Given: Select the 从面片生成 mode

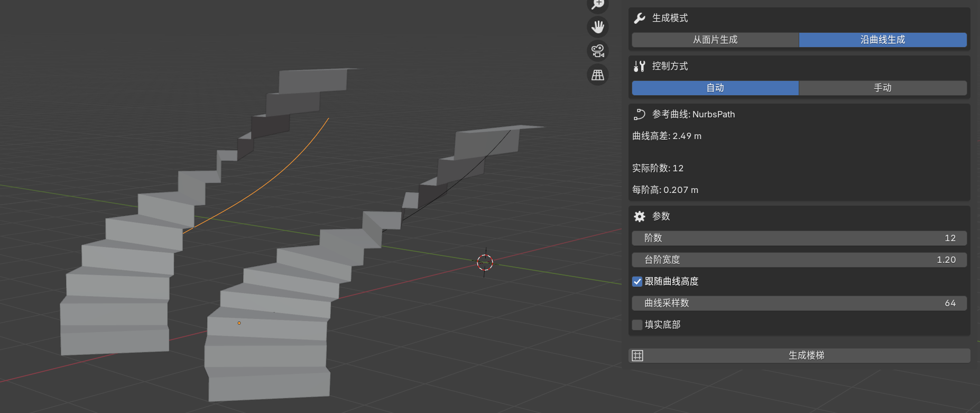Looking at the screenshot, I should (x=715, y=40).
